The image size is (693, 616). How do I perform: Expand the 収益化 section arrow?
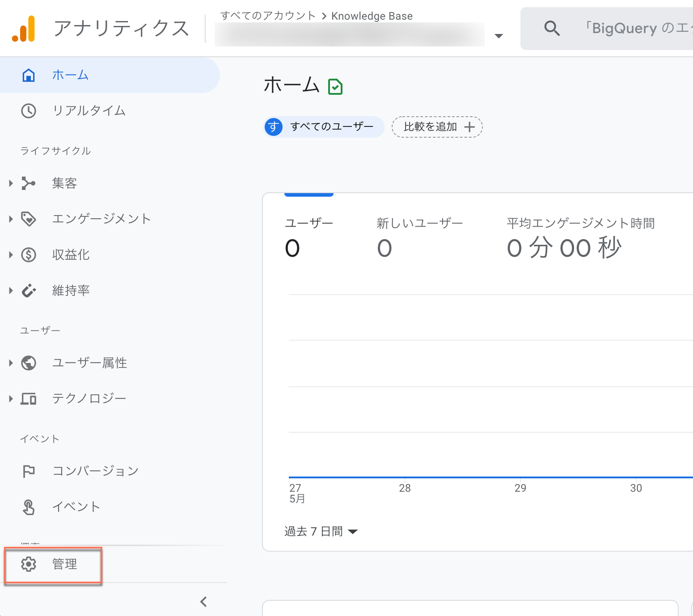click(x=11, y=255)
